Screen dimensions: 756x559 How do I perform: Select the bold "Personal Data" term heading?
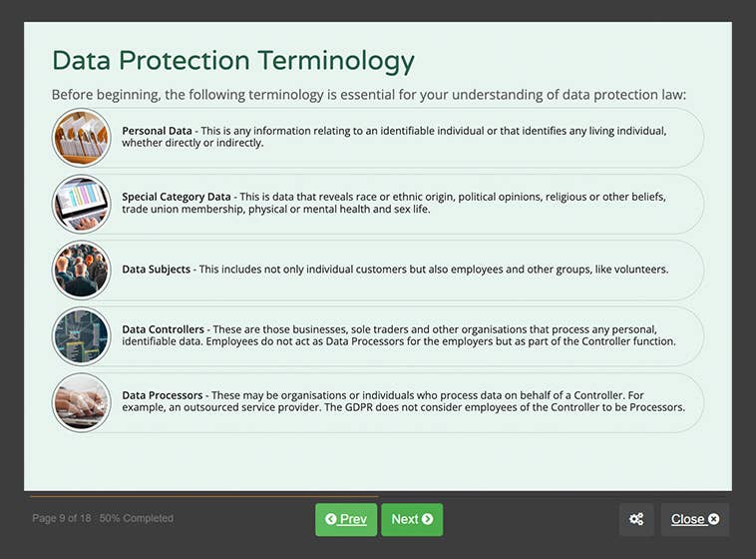click(x=157, y=131)
